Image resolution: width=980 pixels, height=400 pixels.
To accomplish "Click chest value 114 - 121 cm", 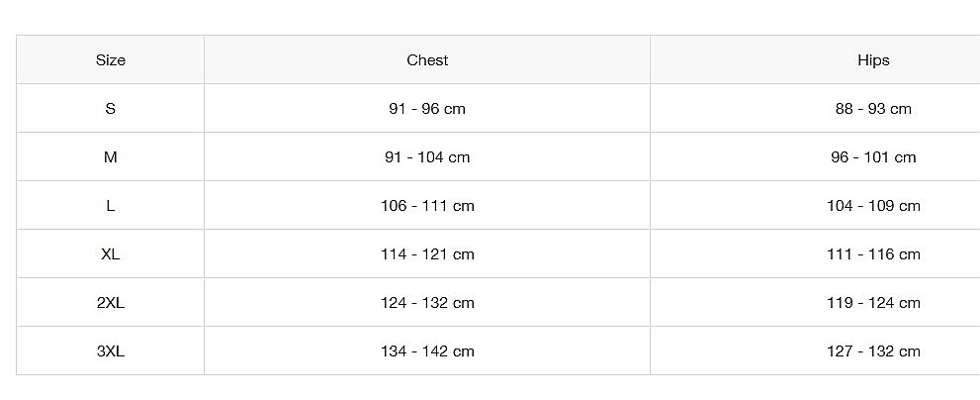I will click(427, 254).
